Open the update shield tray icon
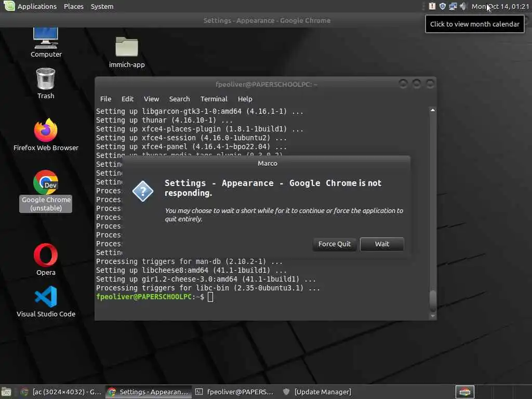Viewport: 532px width, 399px height. 443,6
